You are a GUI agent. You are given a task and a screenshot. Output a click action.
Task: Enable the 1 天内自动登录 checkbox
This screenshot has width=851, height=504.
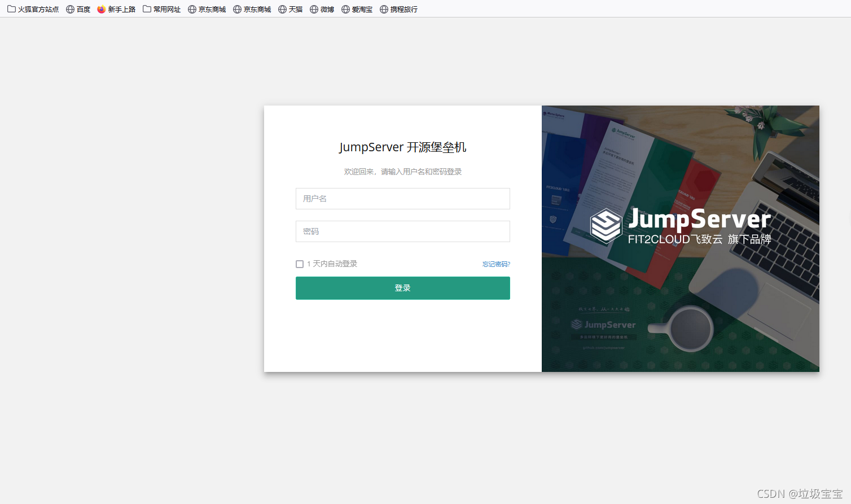(300, 264)
